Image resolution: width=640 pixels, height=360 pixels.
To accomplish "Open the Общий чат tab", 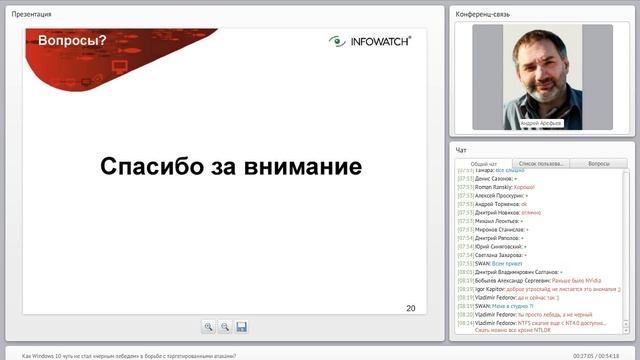I will (484, 164).
